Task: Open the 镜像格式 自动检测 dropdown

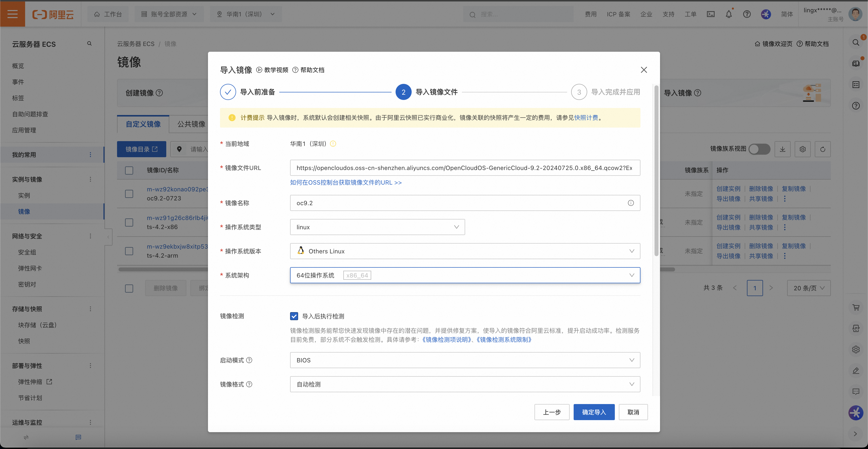Action: 465,384
